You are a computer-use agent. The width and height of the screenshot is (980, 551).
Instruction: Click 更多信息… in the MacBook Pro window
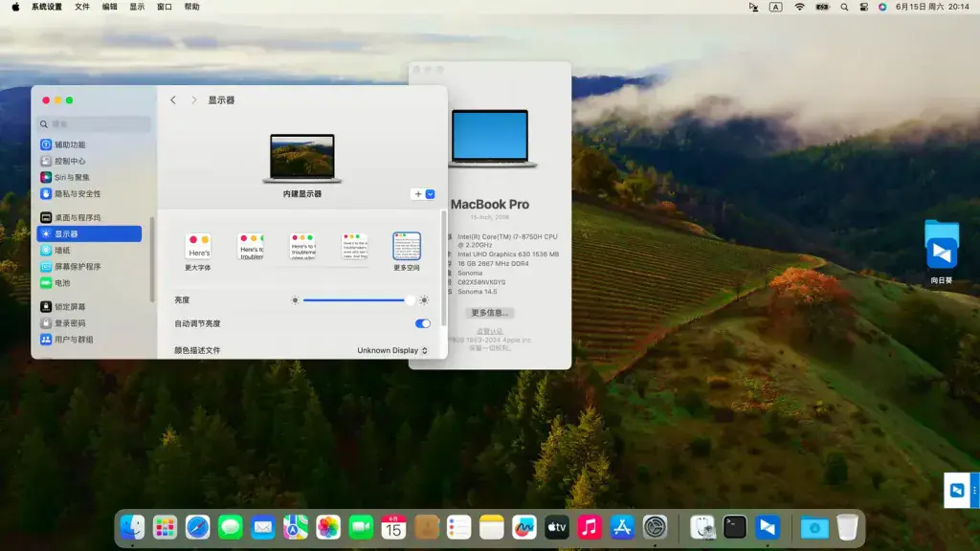[490, 313]
